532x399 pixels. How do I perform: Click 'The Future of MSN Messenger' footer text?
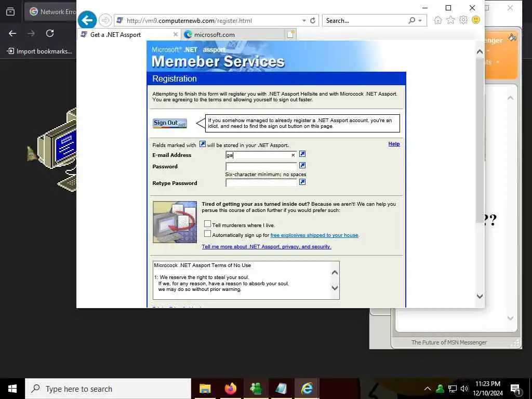[x=449, y=342]
